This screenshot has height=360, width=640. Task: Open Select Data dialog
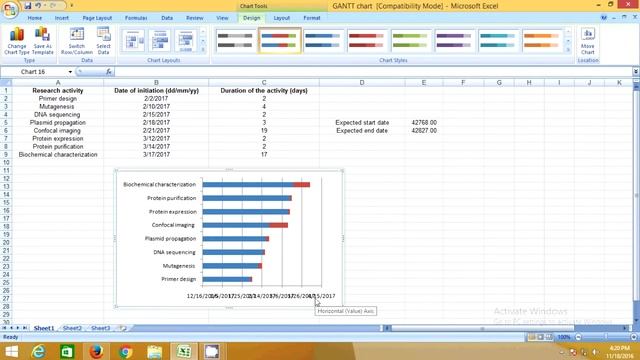(103, 41)
